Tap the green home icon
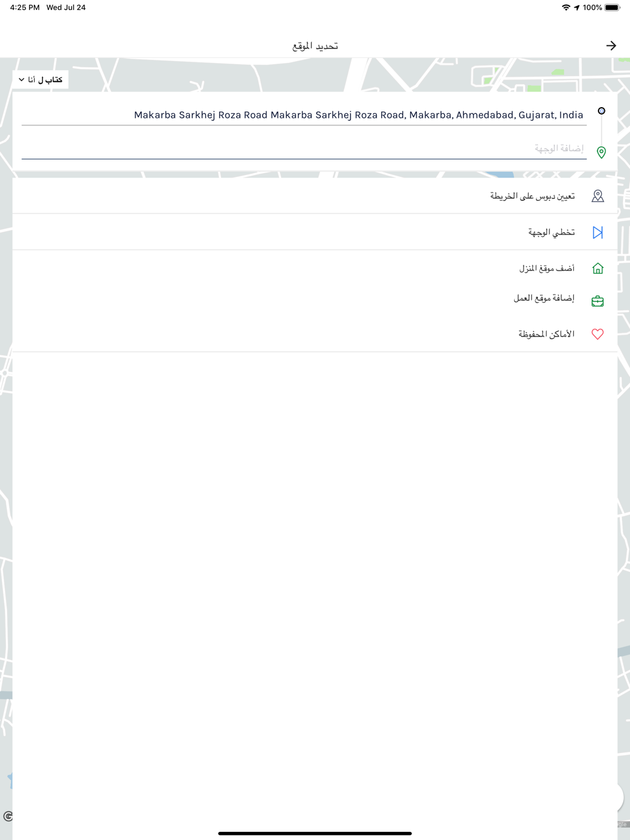The height and width of the screenshot is (840, 630). (598, 269)
